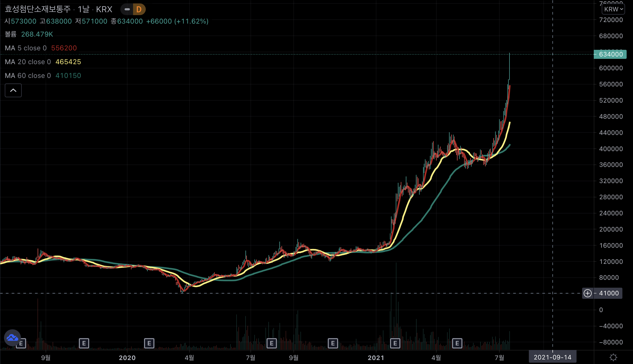Click the 볼륨 volume legend entry

click(x=11, y=34)
